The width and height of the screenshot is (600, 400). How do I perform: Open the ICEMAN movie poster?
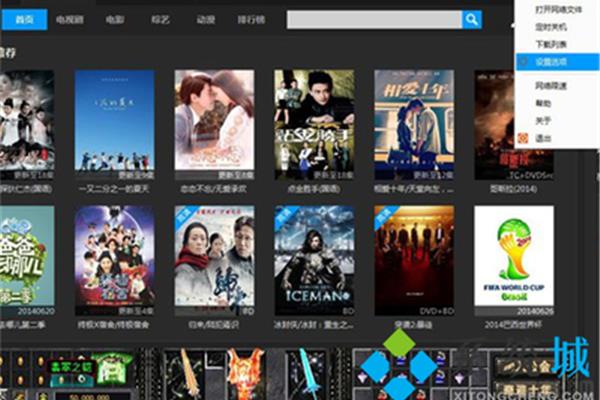point(314,261)
